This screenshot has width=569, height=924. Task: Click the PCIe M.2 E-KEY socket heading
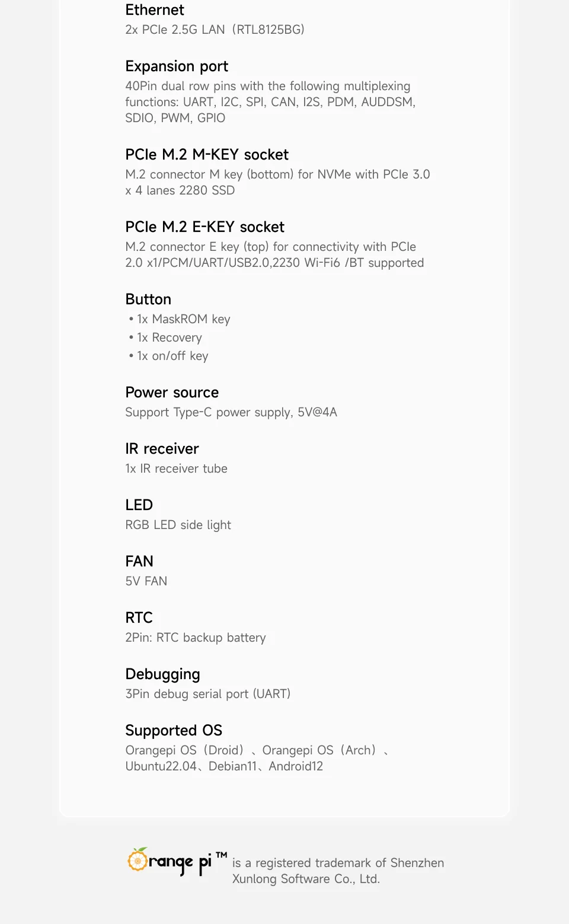tap(204, 227)
